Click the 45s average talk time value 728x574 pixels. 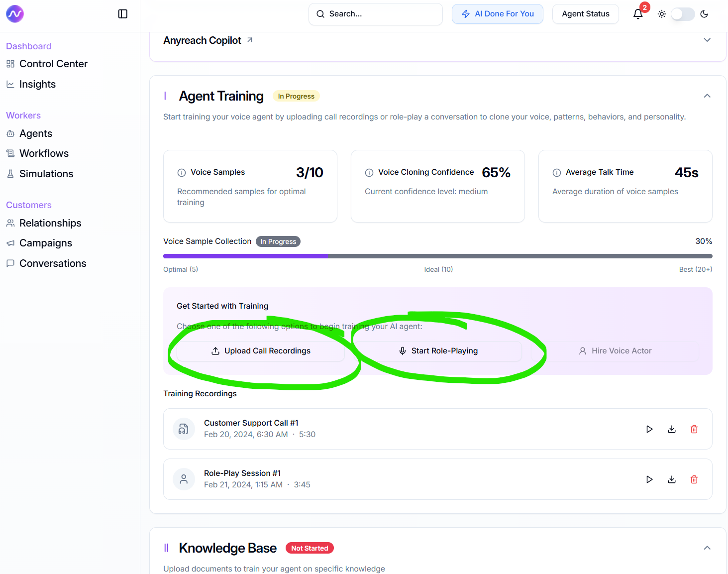[x=687, y=173]
